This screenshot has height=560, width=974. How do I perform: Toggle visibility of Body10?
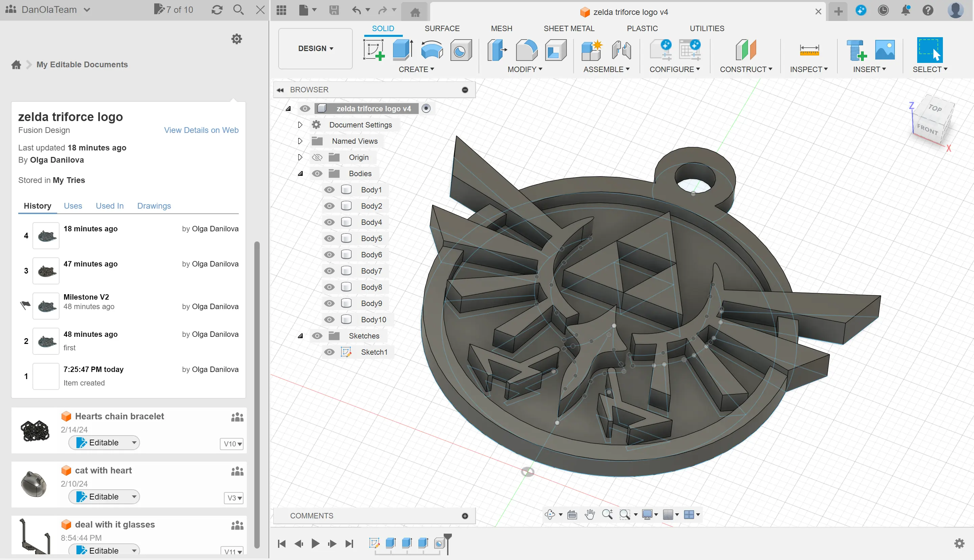[329, 320]
